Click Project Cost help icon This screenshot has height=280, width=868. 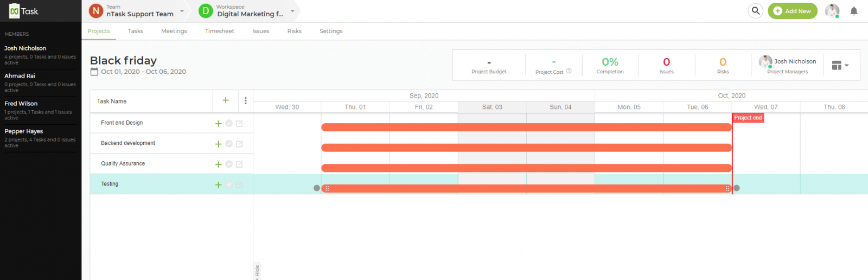569,71
